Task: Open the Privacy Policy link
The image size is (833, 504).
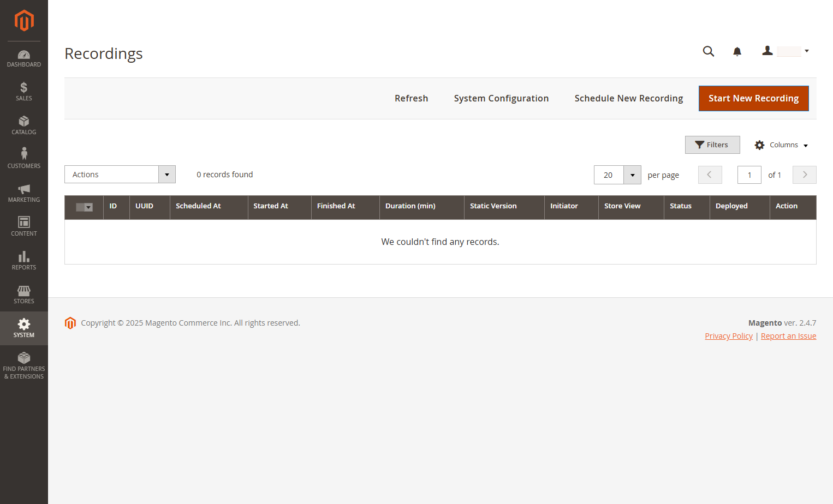Action: tap(729, 336)
